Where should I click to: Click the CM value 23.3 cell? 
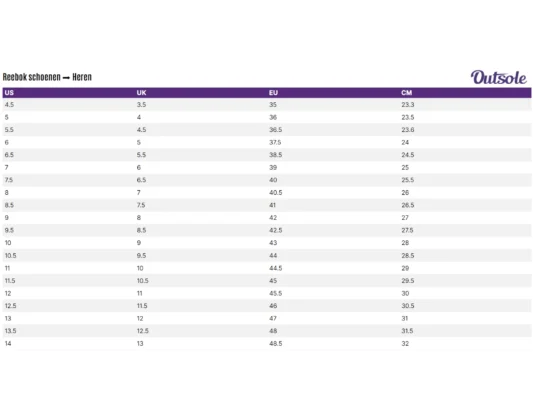[x=408, y=105]
